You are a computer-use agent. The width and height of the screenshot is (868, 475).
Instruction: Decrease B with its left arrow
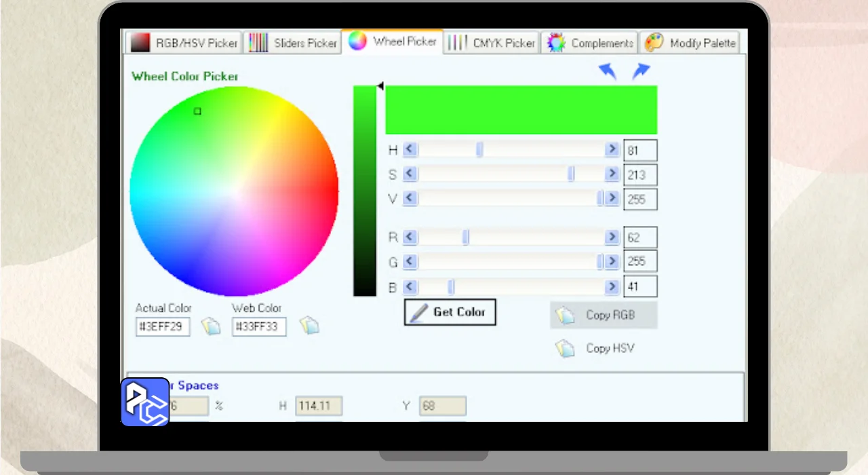410,286
